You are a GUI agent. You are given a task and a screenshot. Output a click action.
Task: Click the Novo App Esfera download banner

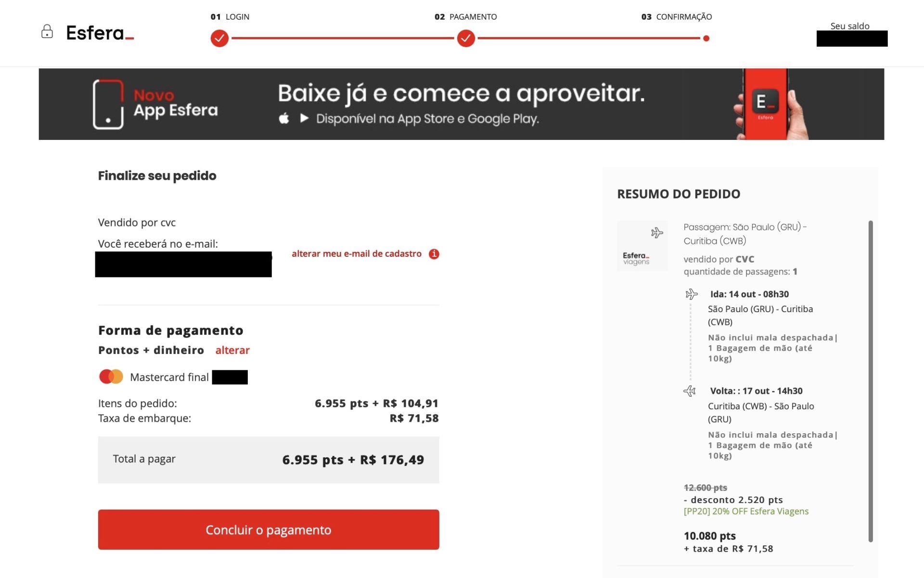[x=462, y=104]
